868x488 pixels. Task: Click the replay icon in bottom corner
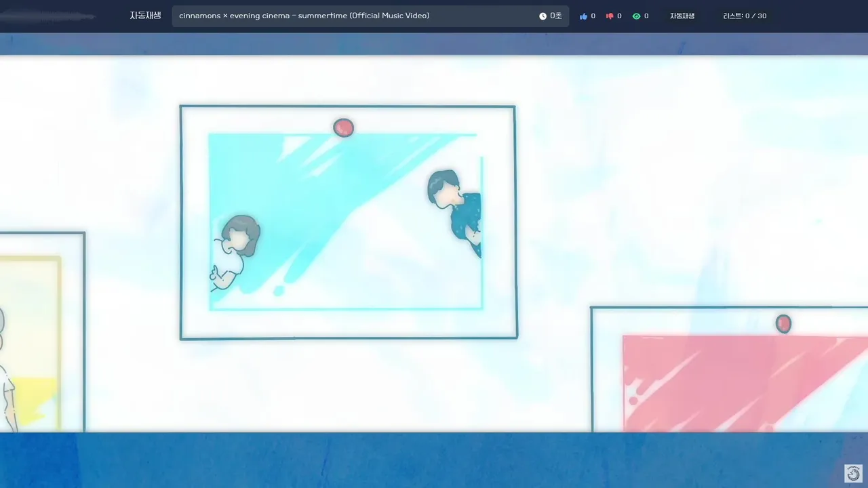click(854, 473)
